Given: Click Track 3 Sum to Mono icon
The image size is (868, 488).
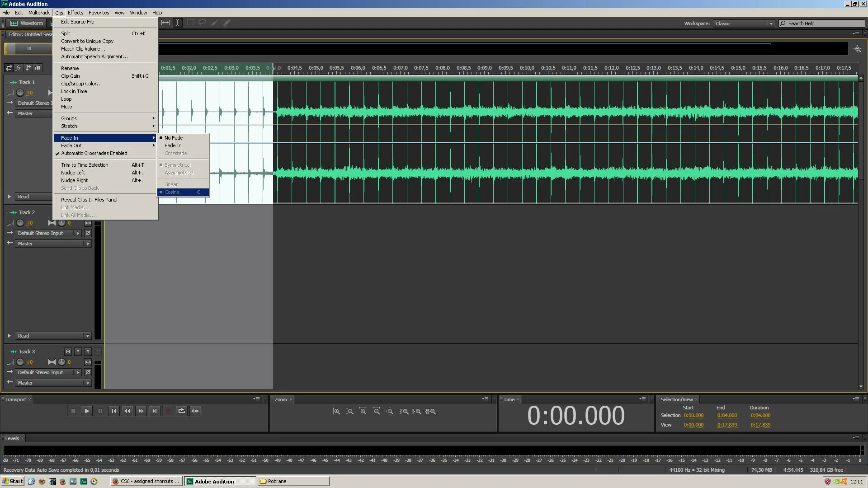Looking at the screenshot, I should coord(88,362).
